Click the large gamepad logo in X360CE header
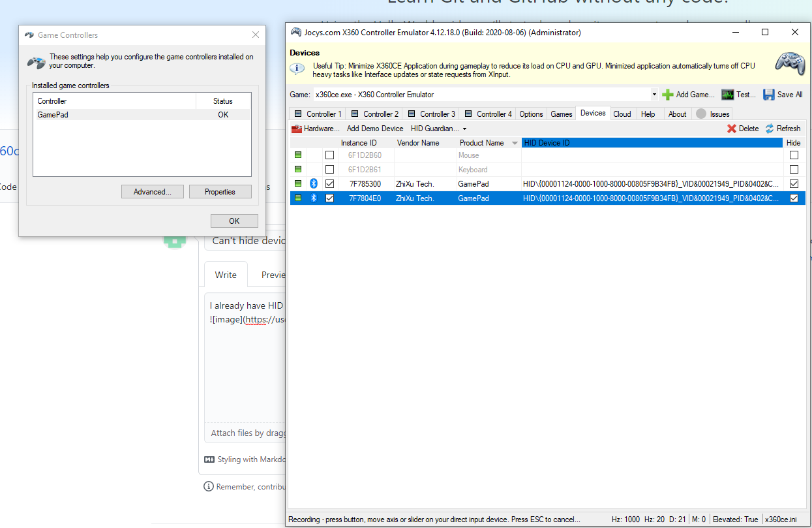This screenshot has width=812, height=528. 790,63
